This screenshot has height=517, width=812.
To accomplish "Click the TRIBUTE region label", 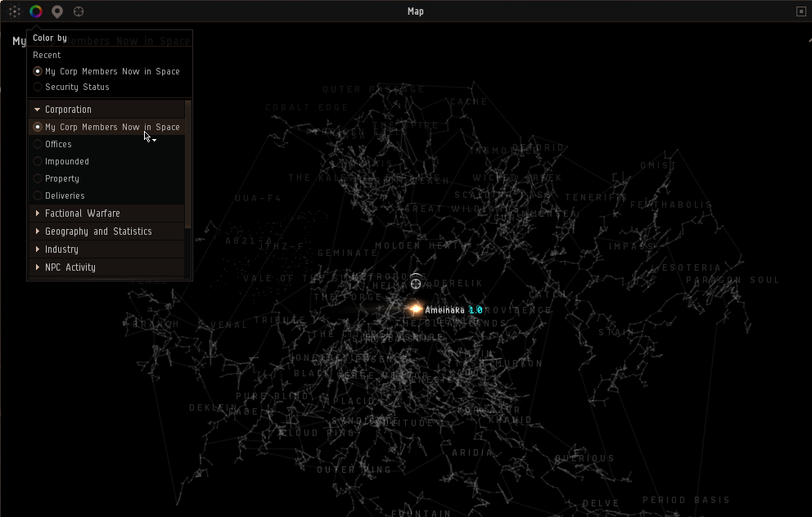I will 280,320.
